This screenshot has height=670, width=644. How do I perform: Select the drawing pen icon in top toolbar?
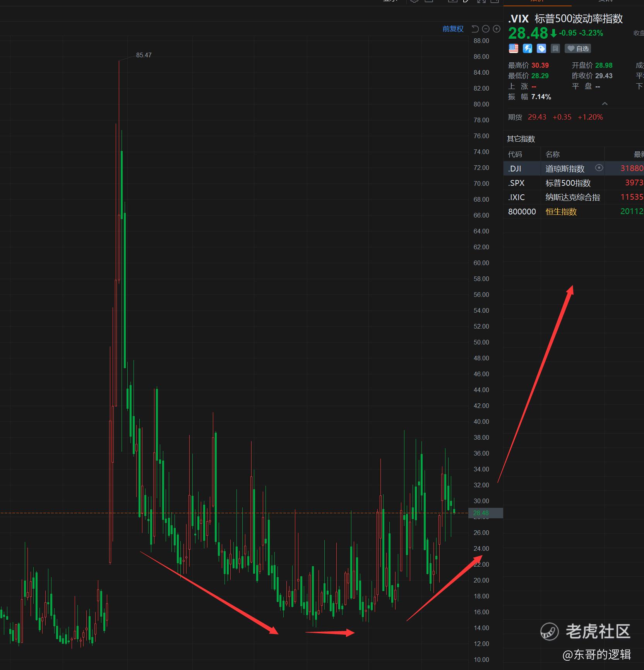466,1
